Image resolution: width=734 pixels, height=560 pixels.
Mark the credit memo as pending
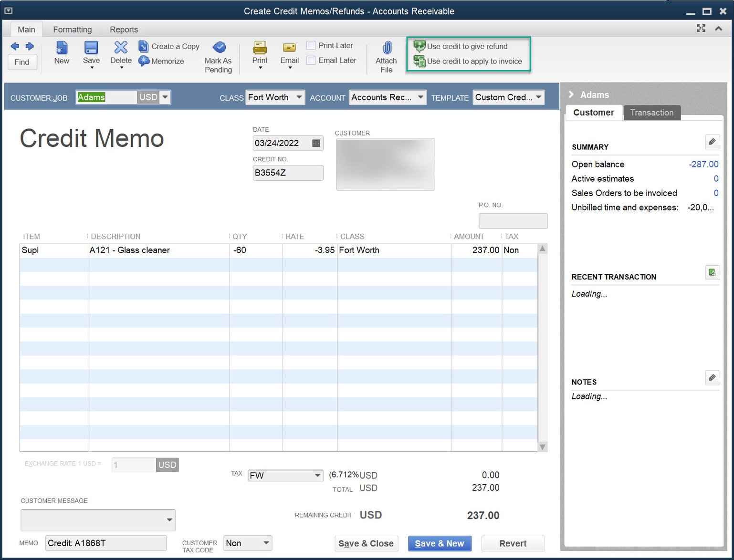tap(218, 55)
